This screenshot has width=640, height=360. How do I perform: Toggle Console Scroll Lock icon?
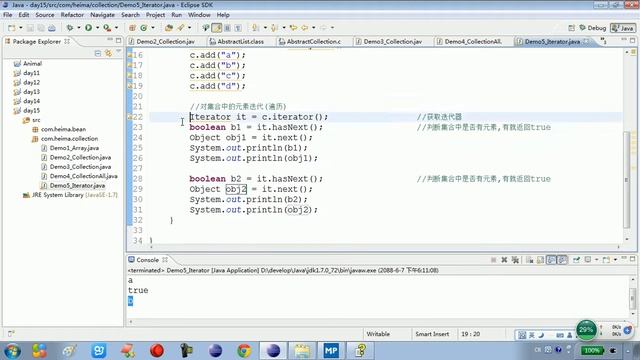[x=540, y=260]
